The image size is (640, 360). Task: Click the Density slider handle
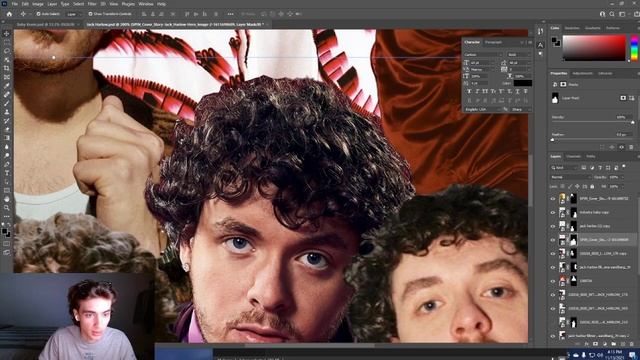(633, 122)
